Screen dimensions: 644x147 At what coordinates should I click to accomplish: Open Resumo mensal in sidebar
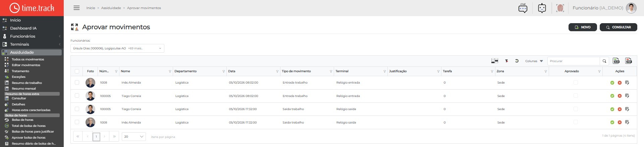(x=24, y=89)
